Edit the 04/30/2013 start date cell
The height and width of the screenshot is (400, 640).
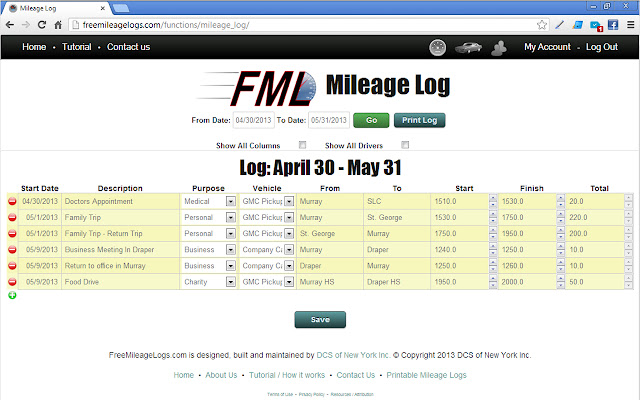[40, 201]
